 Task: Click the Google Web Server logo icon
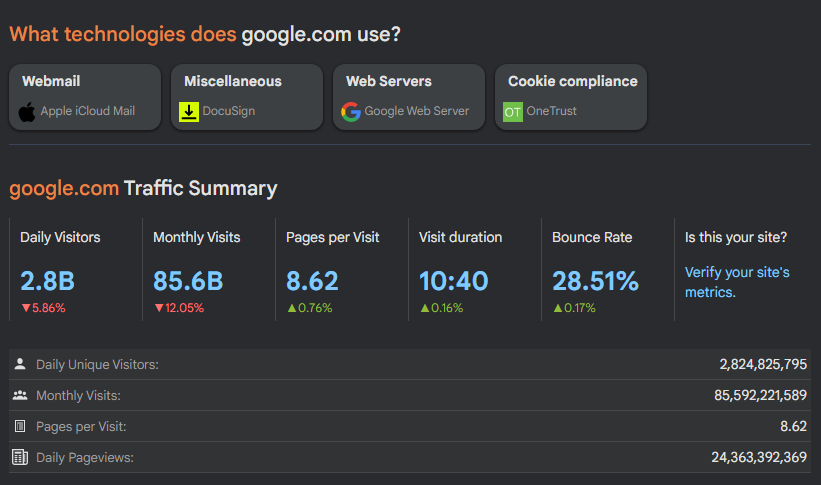[351, 112]
